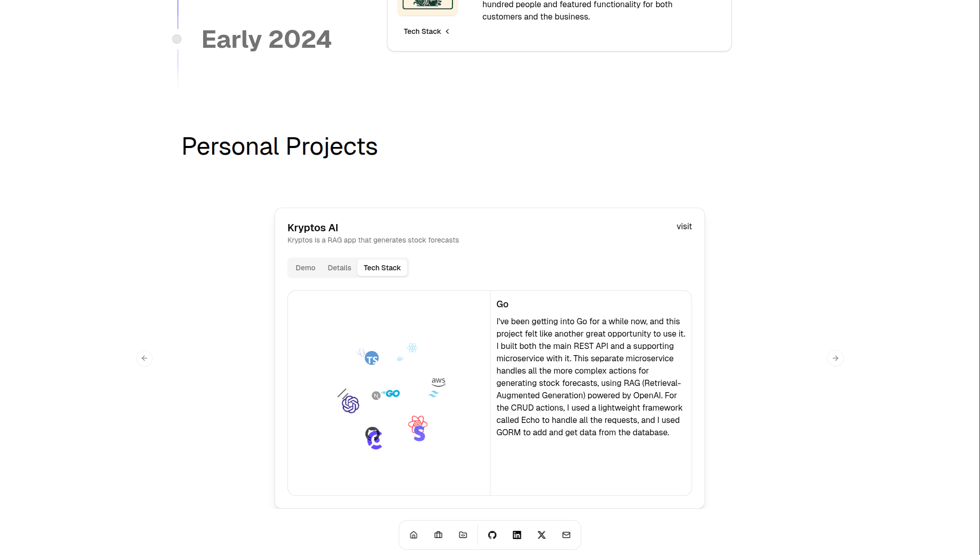
Task: Select the TypeScript logo in tech cloud
Action: [372, 358]
